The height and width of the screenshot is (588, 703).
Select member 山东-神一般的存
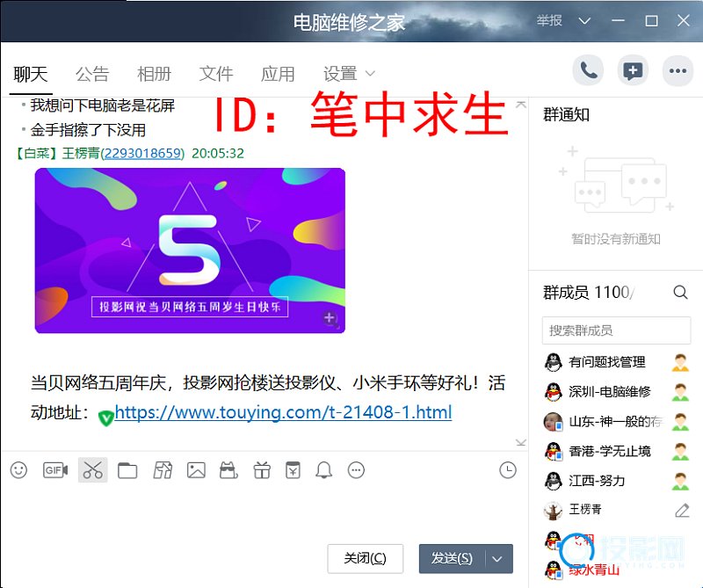coord(615,422)
